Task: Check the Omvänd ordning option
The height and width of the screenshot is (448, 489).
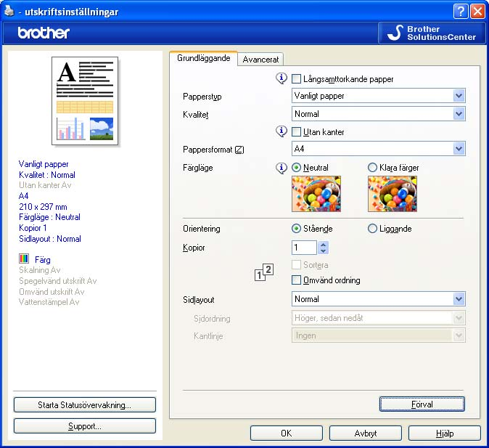Action: tap(296, 280)
